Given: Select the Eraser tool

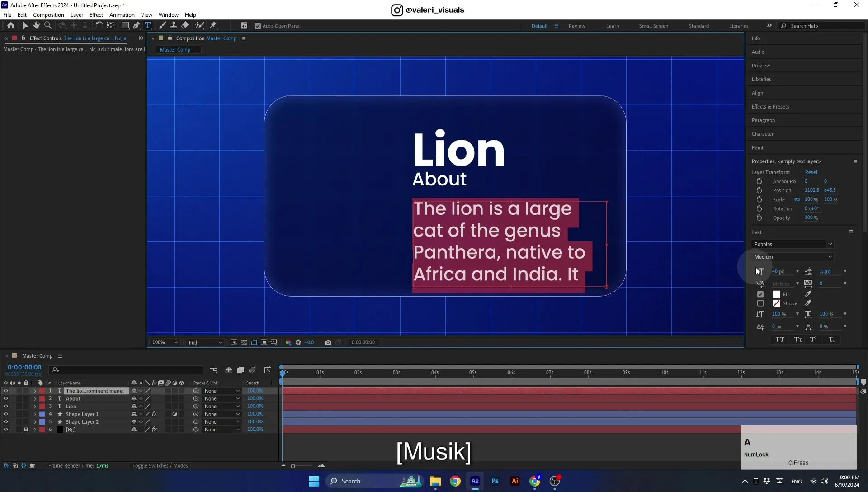Looking at the screenshot, I should pyautogui.click(x=185, y=26).
